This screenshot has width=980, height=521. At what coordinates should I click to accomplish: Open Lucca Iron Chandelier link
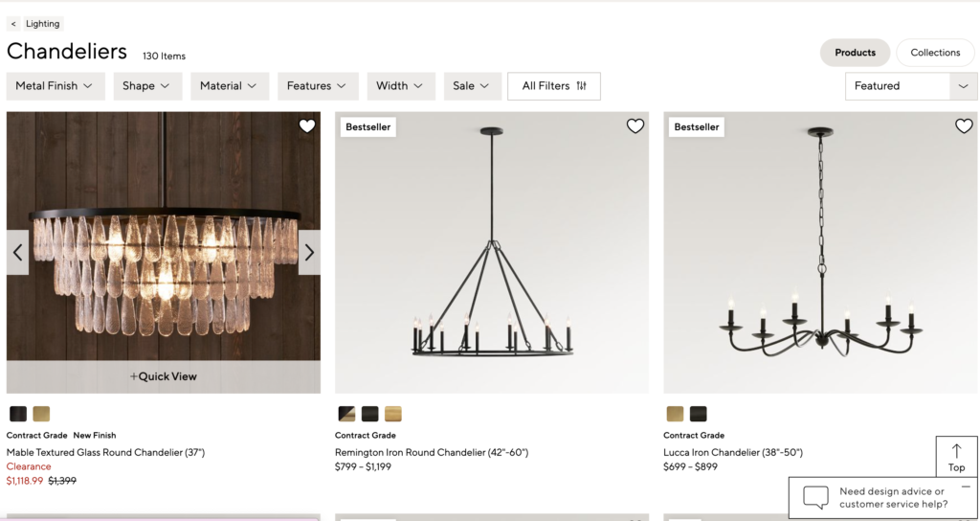tap(733, 452)
